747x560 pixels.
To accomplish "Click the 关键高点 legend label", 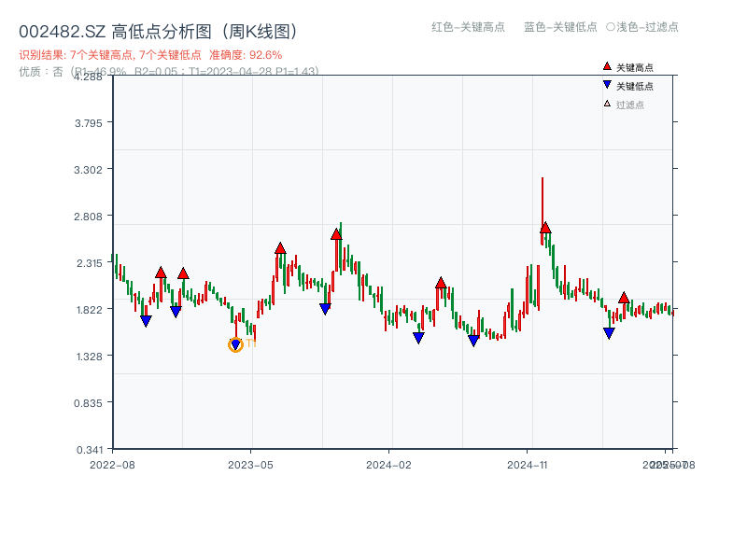I will pyautogui.click(x=635, y=67).
